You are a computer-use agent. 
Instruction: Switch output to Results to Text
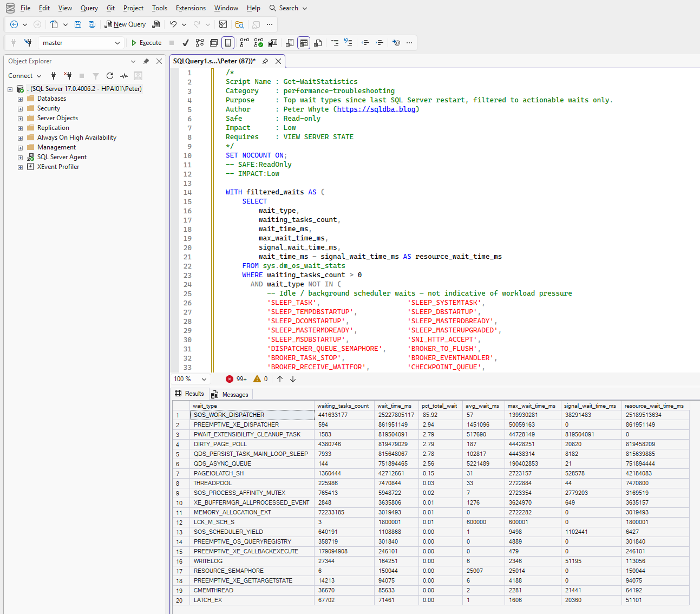(x=290, y=43)
